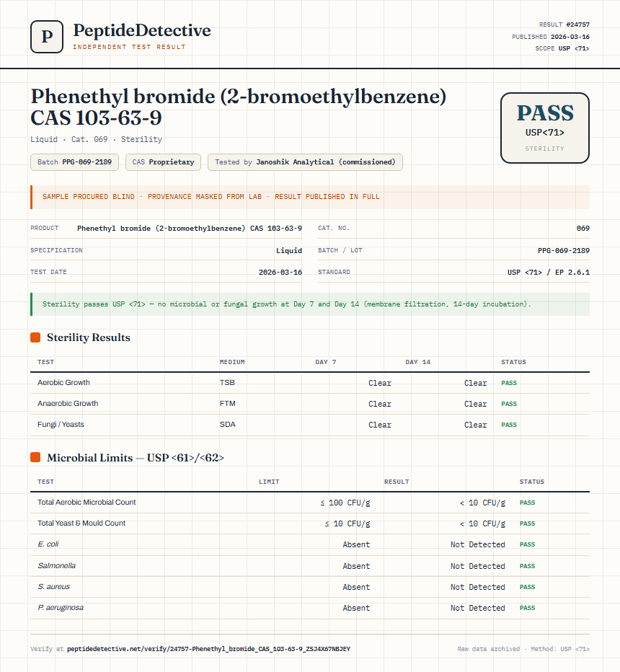The height and width of the screenshot is (672, 620).
Task: Click the RESULT column header
Action: 397,482
